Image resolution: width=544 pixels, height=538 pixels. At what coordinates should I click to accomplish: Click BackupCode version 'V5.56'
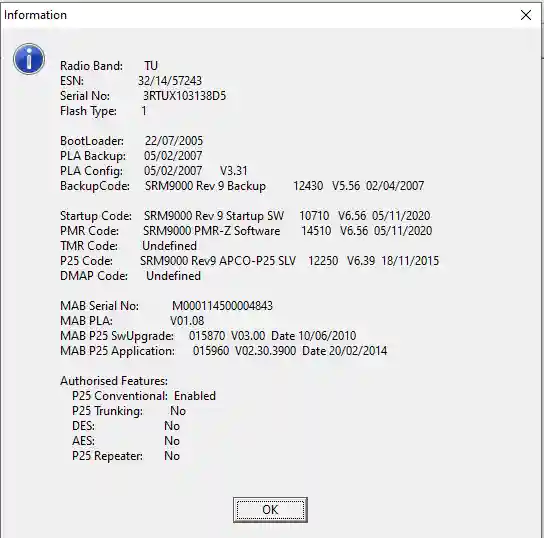point(346,186)
